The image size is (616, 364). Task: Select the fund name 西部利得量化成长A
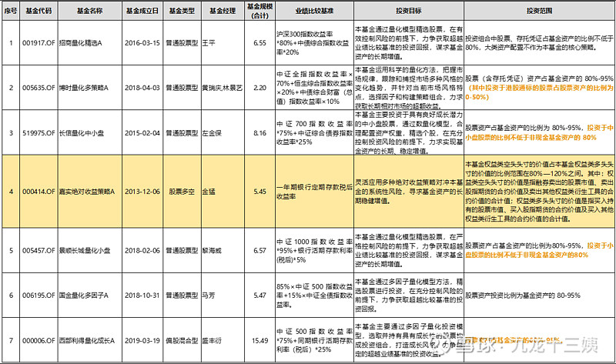pyautogui.click(x=87, y=341)
